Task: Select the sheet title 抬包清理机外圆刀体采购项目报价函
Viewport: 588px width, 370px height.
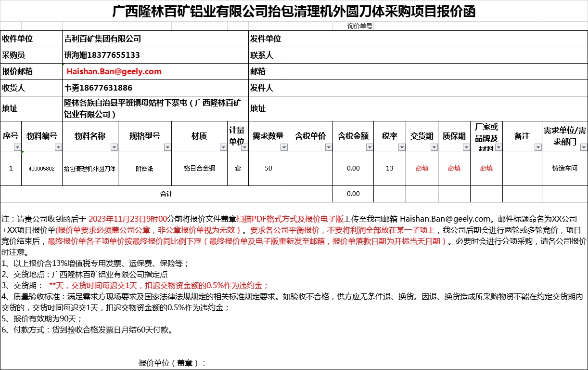Action: point(294,11)
